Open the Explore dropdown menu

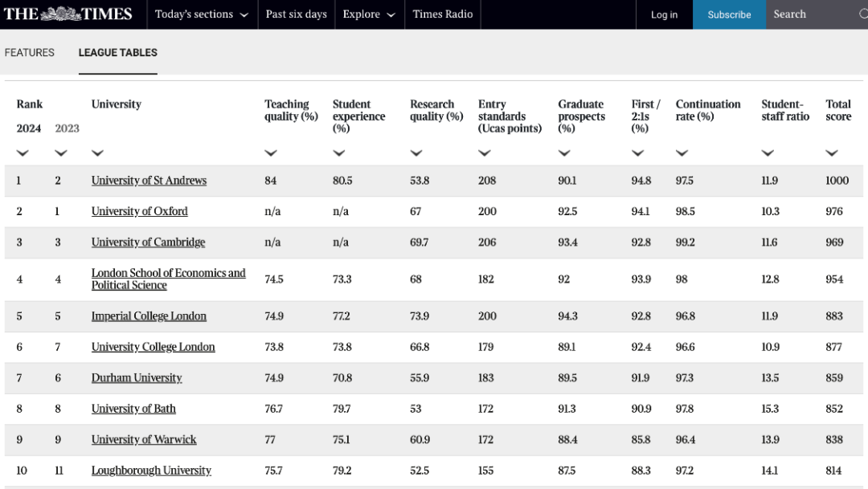[369, 14]
